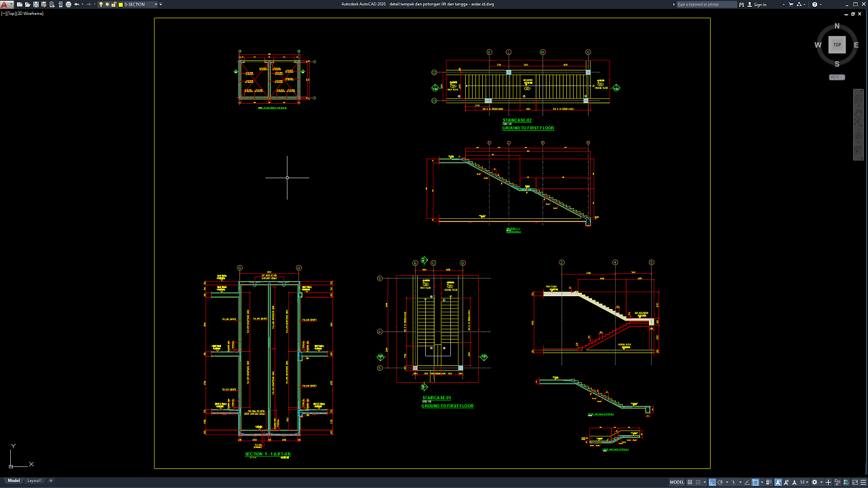Click the Plot printer icon

pos(68,4)
